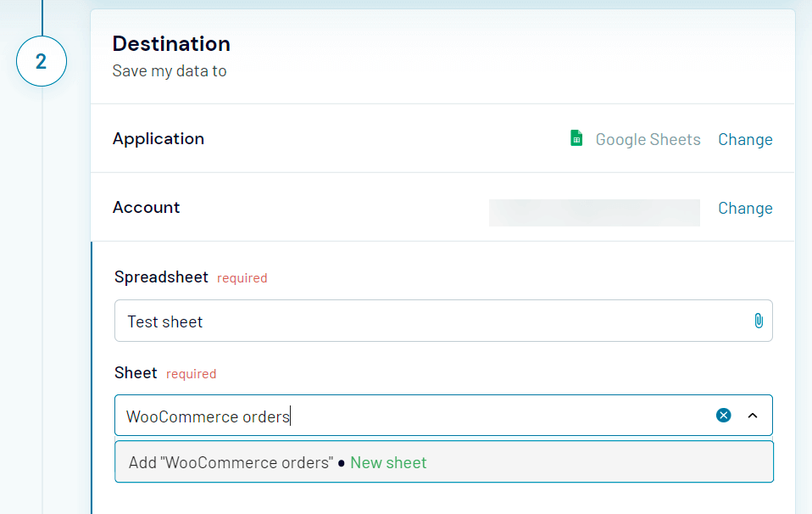Click the "Application" row label
Image resolution: width=812 pixels, height=514 pixels.
coord(159,138)
